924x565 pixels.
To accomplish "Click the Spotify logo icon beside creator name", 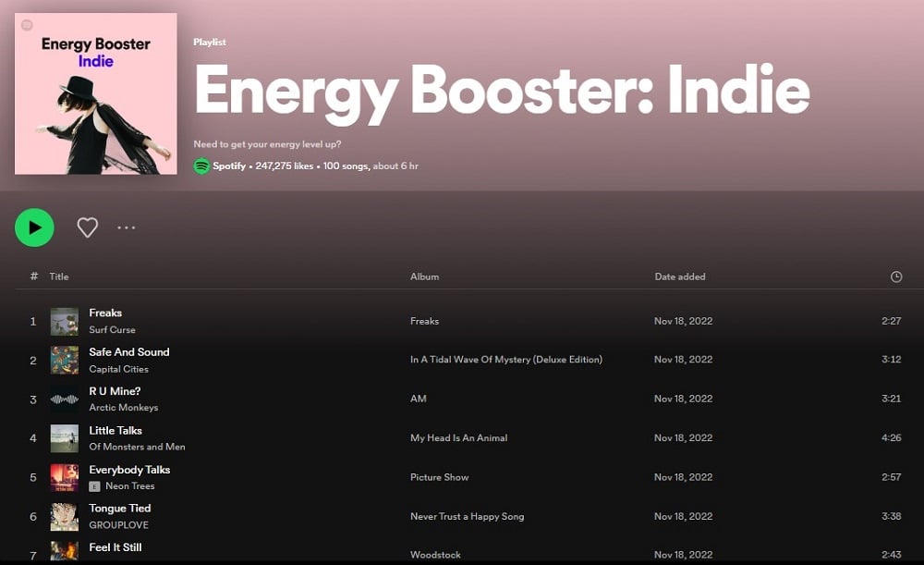I will 201,166.
